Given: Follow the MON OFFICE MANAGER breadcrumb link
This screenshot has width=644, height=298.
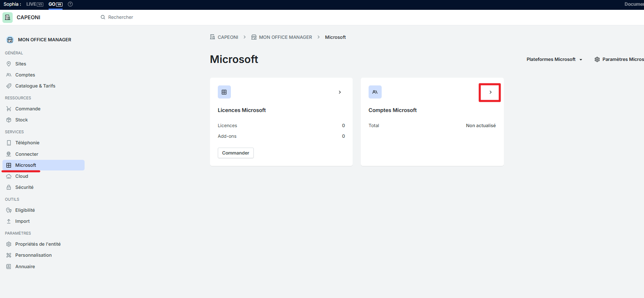Looking at the screenshot, I should tap(286, 37).
